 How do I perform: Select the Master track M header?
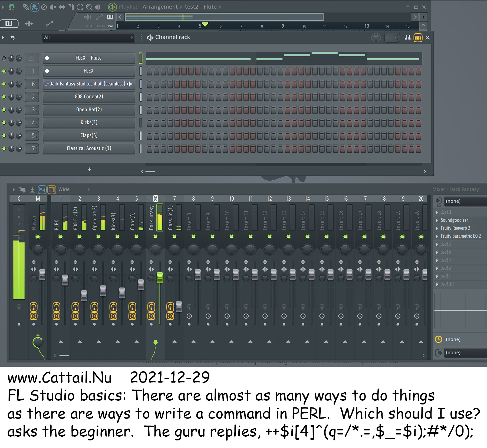click(x=38, y=199)
